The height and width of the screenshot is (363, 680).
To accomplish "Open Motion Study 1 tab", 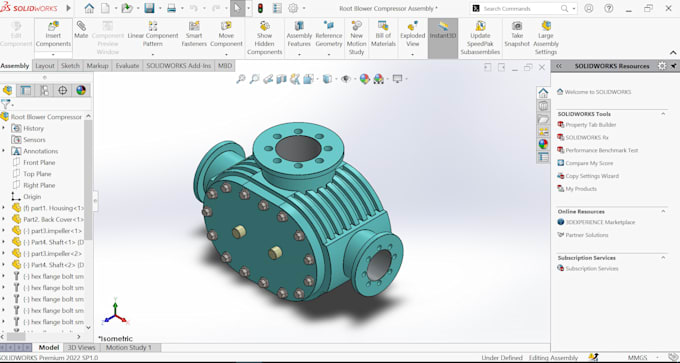I will point(129,347).
